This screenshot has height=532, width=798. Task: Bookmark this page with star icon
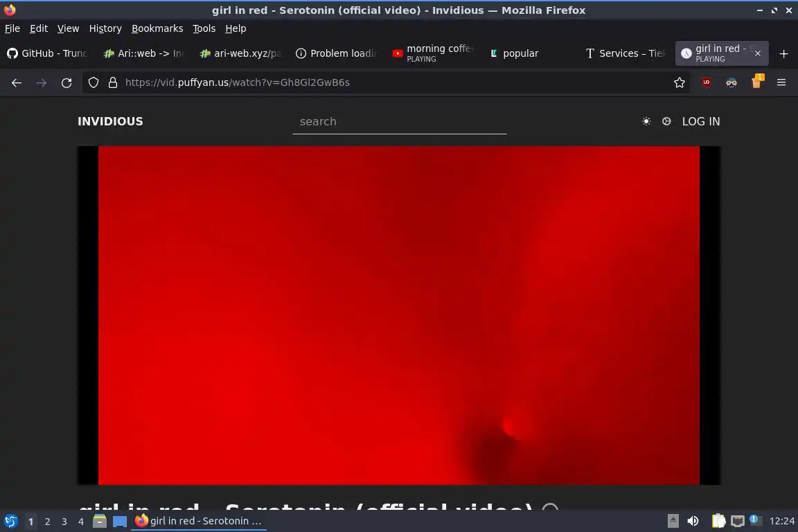click(680, 82)
